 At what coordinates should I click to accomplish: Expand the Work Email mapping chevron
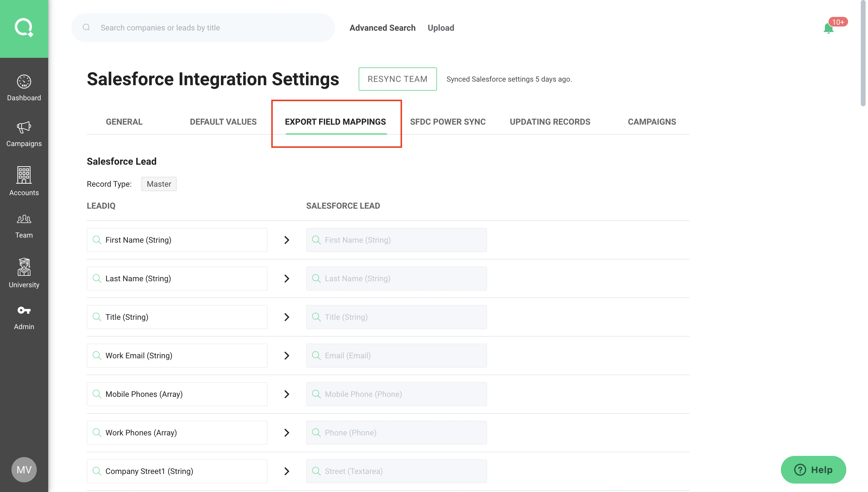[287, 356]
